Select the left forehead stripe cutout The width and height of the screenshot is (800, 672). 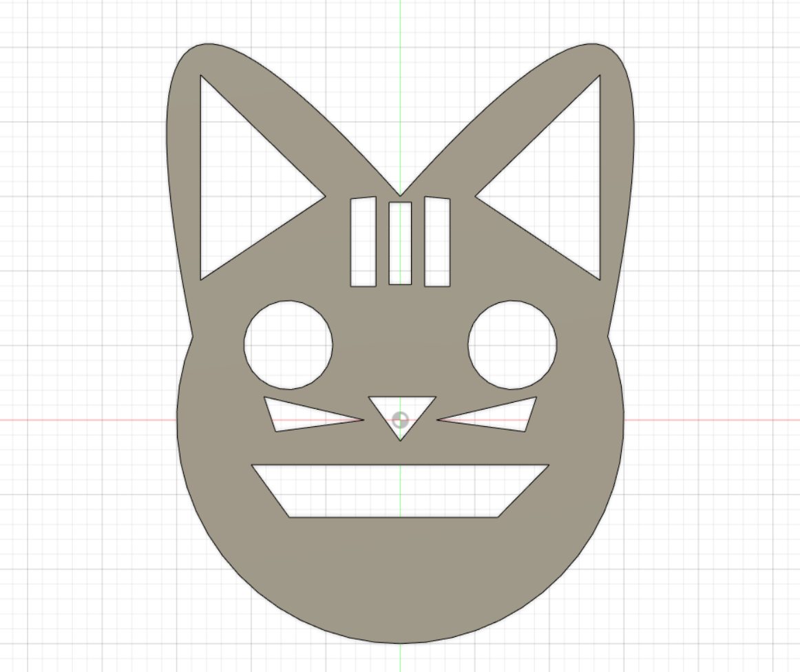tap(364, 242)
